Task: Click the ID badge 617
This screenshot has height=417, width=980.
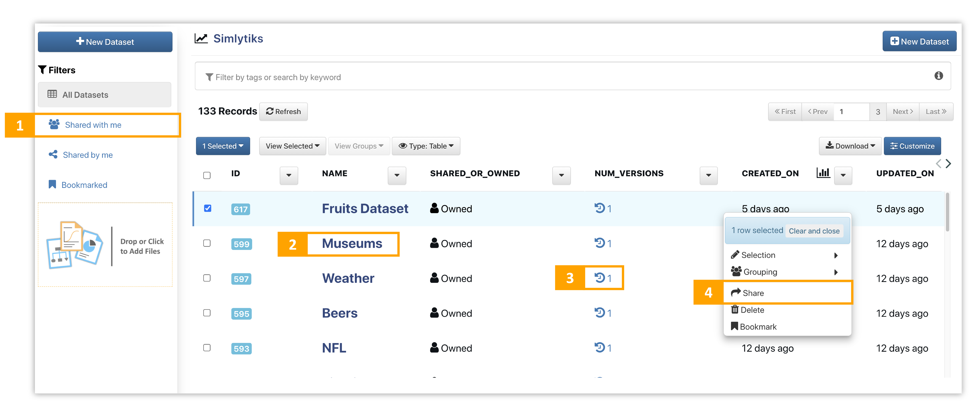Action: point(240,209)
